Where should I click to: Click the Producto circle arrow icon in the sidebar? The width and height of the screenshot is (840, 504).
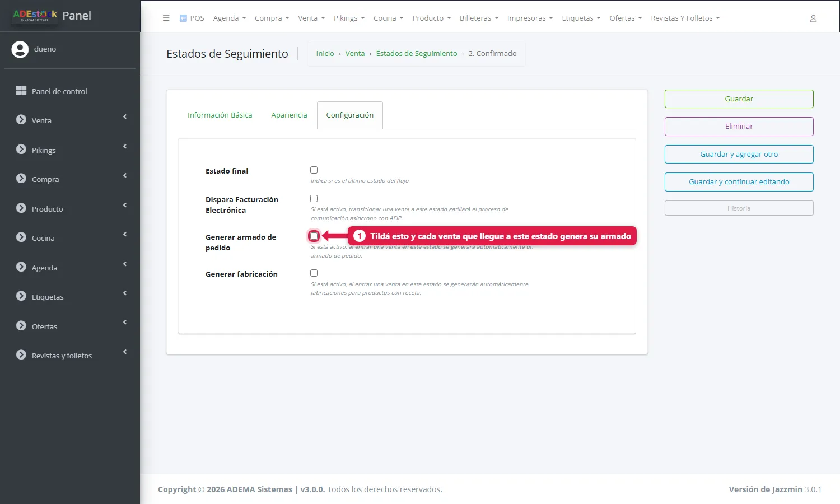click(x=21, y=208)
